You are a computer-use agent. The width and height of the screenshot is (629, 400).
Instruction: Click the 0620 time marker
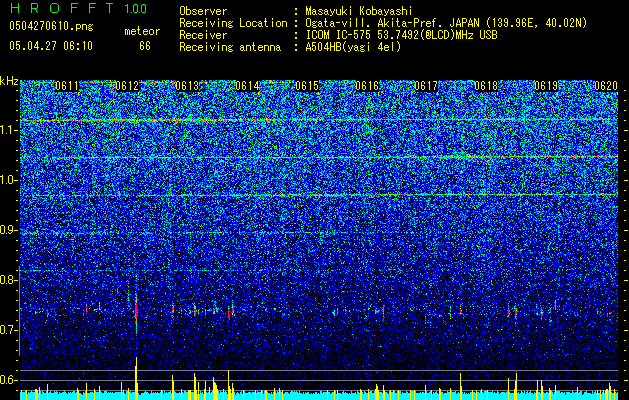pos(606,86)
